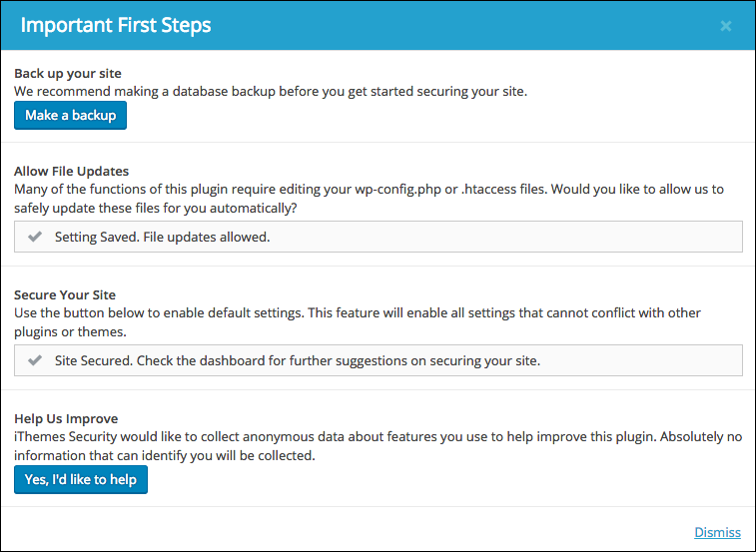The image size is (756, 552).
Task: Click Yes, I'd like to help
Action: (x=81, y=480)
